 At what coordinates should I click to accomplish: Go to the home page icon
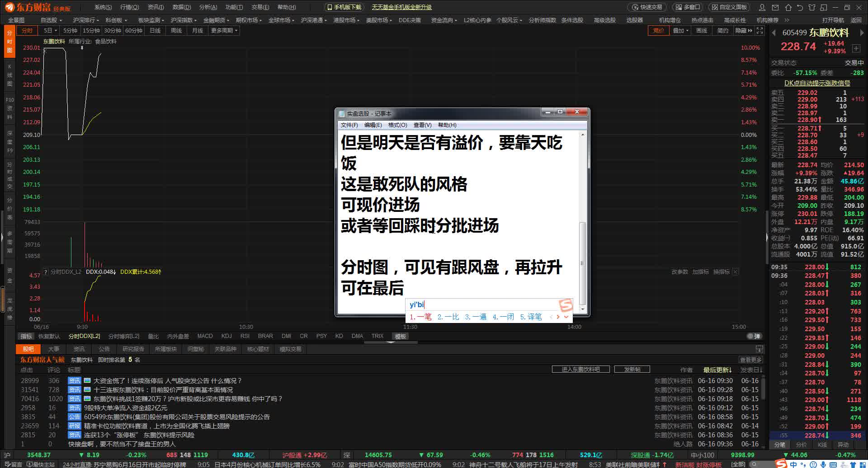(x=788, y=7)
